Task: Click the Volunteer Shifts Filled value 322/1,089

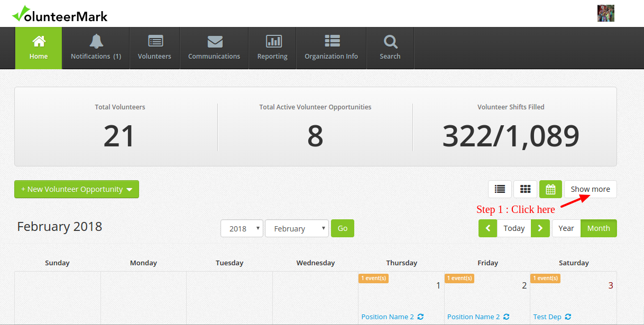Action: point(511,136)
